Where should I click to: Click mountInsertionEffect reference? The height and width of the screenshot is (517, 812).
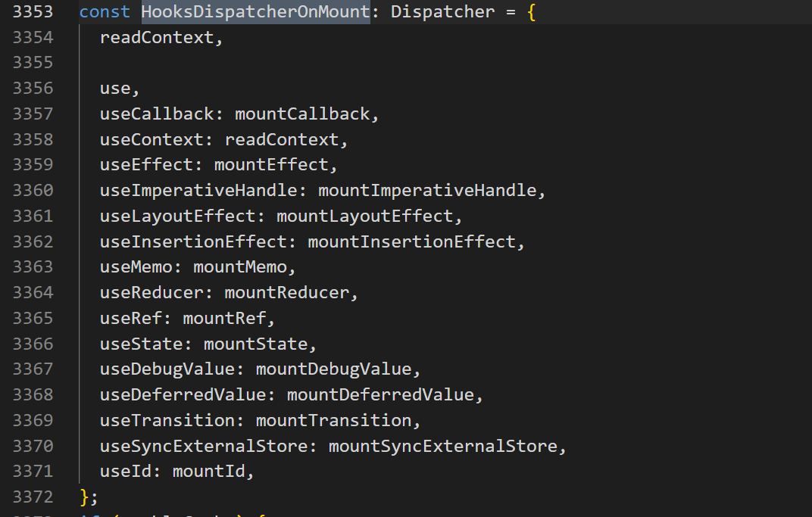(412, 241)
